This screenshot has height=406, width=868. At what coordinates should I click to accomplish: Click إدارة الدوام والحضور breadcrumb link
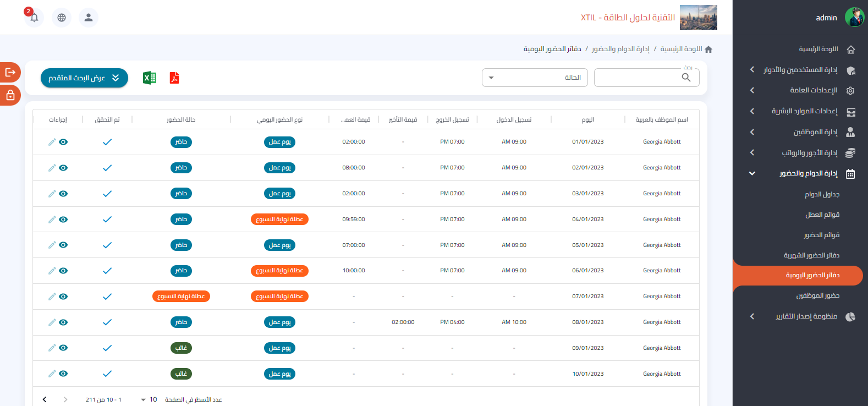(x=620, y=49)
